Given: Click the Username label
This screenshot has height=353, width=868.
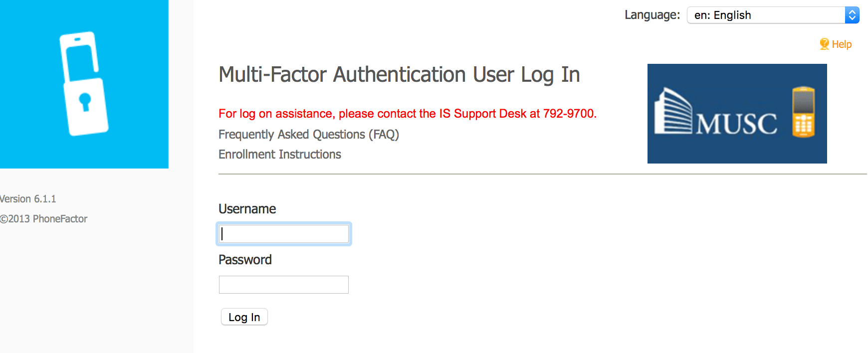Looking at the screenshot, I should coord(247,209).
